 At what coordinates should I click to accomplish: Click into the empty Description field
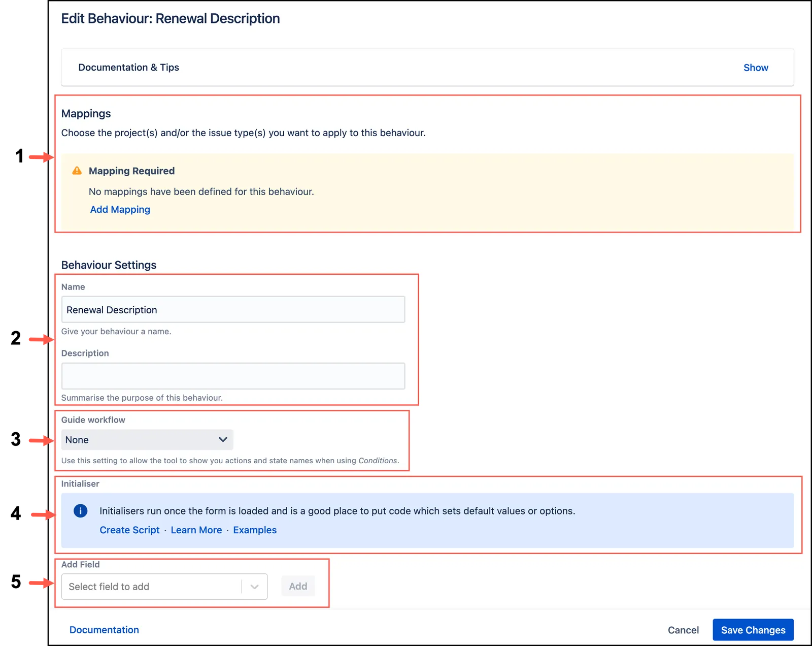tap(233, 376)
